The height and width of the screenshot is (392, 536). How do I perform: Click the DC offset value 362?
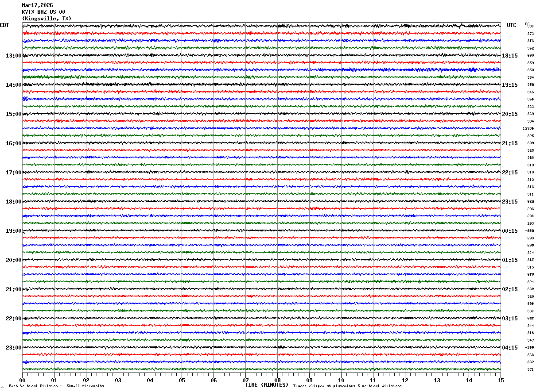pos(530,48)
